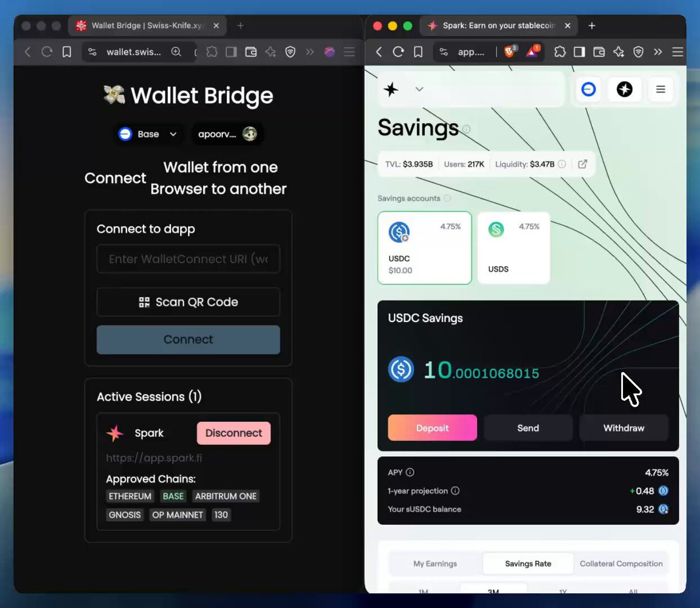The width and height of the screenshot is (700, 608).
Task: Go back in the Spark browser window
Action: (x=379, y=52)
